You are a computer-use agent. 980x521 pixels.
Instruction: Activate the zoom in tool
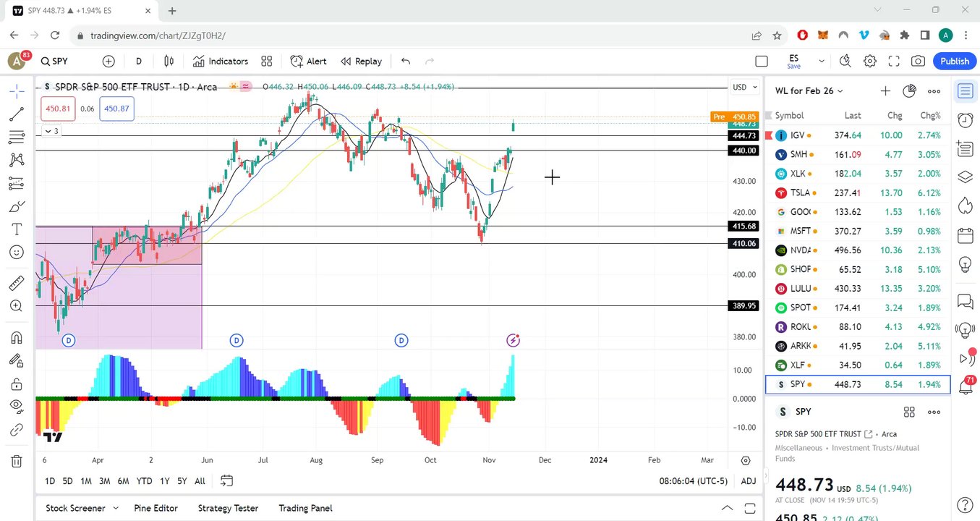(x=17, y=306)
